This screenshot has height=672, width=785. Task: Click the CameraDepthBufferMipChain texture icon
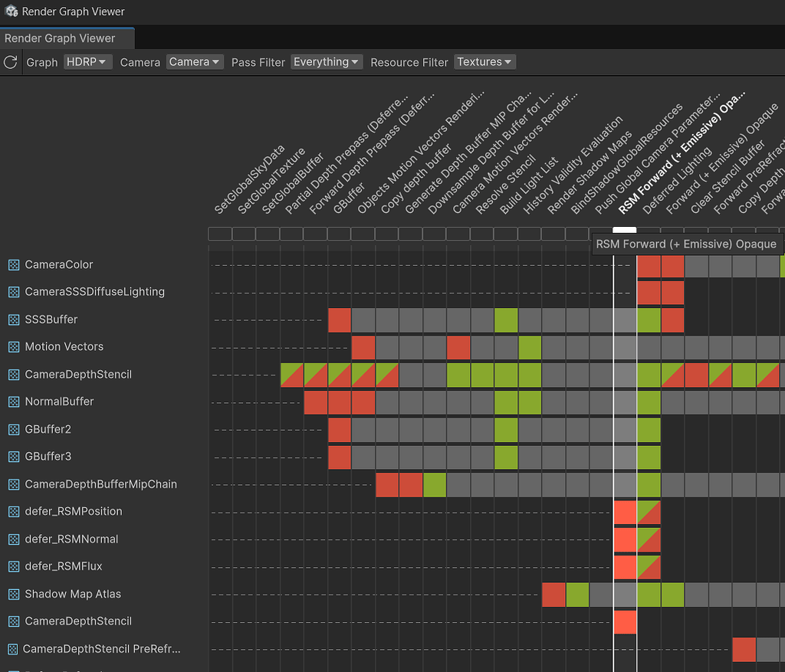click(x=14, y=484)
